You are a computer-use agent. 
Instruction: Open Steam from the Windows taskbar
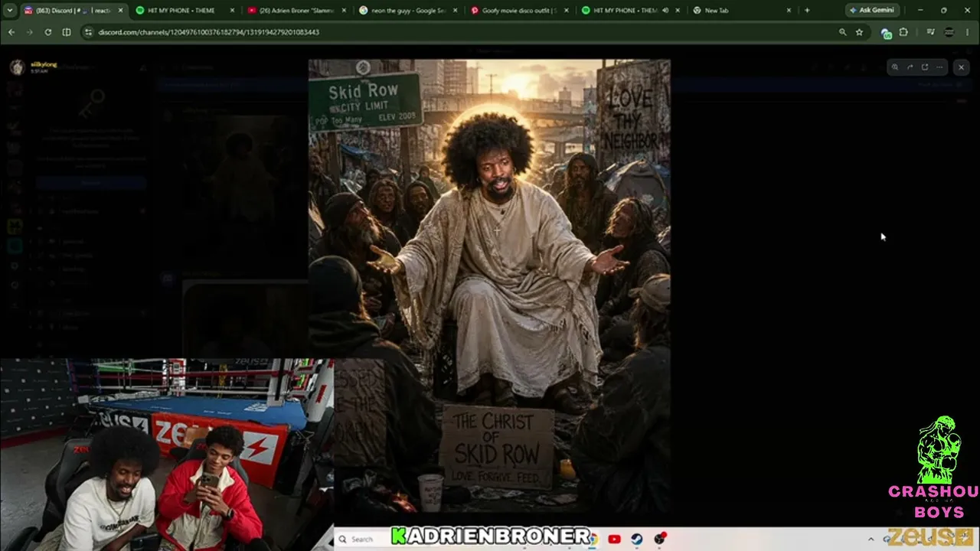(637, 539)
